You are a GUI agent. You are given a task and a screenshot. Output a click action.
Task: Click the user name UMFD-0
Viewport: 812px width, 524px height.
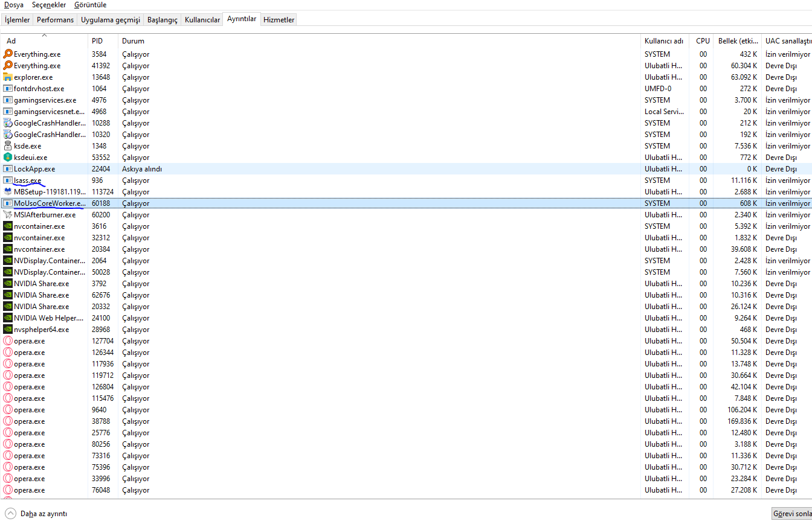point(658,89)
